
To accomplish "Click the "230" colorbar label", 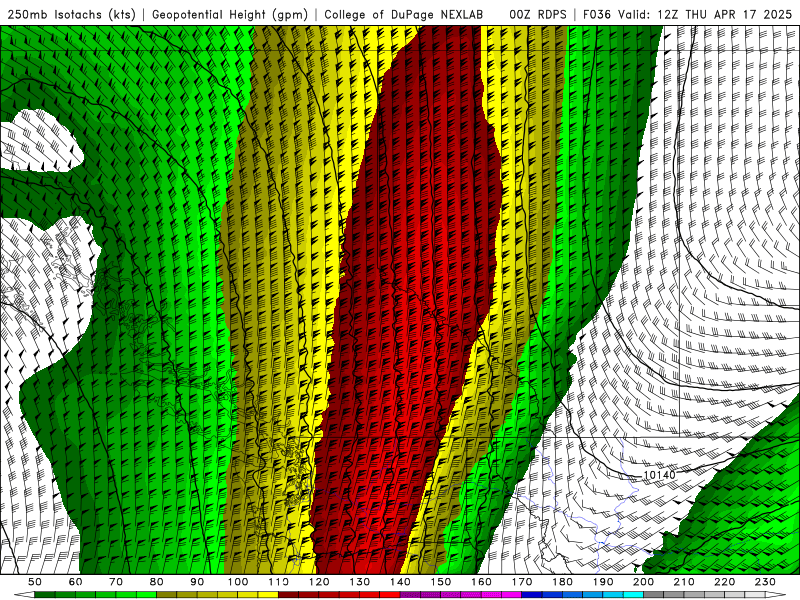I will 766,582.
